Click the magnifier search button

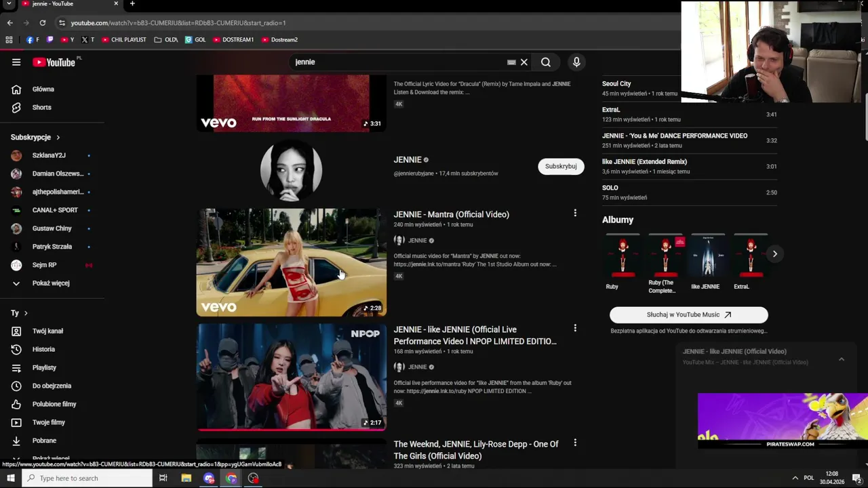546,62
